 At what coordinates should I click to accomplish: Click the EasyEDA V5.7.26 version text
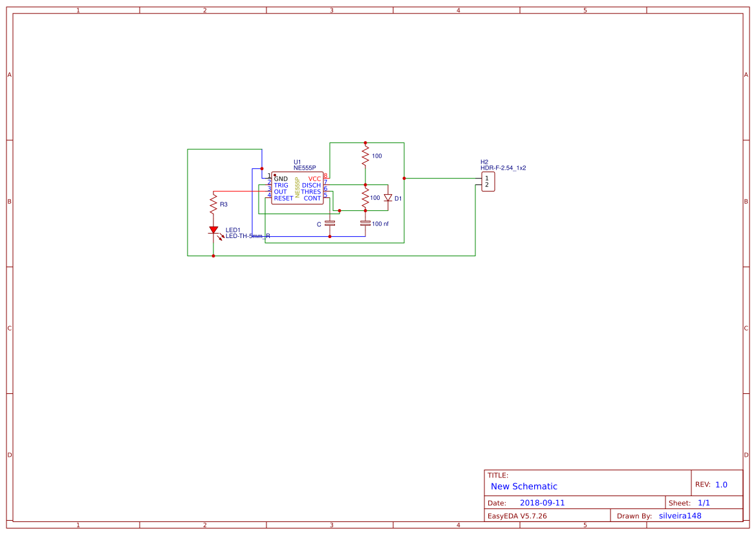tap(518, 516)
